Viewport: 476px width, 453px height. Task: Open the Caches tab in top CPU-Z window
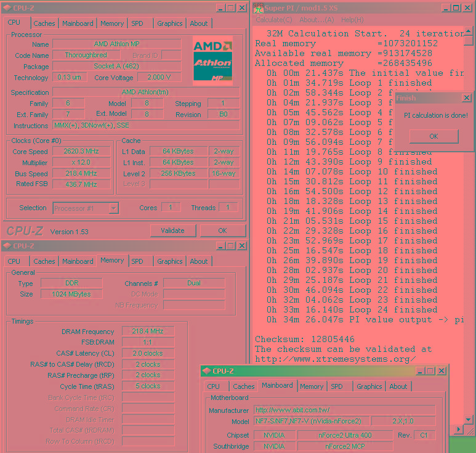point(44,23)
